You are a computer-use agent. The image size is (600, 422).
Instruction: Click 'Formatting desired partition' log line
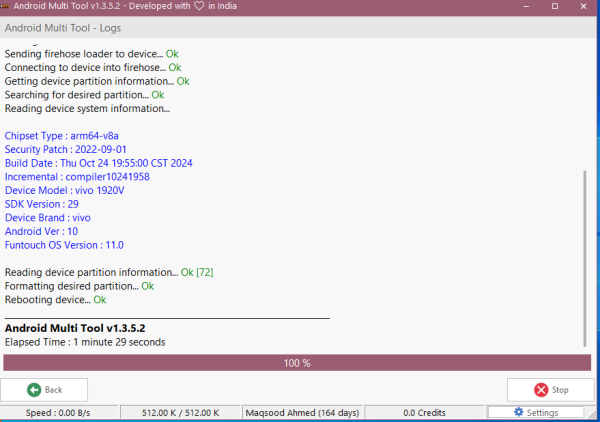(x=79, y=286)
